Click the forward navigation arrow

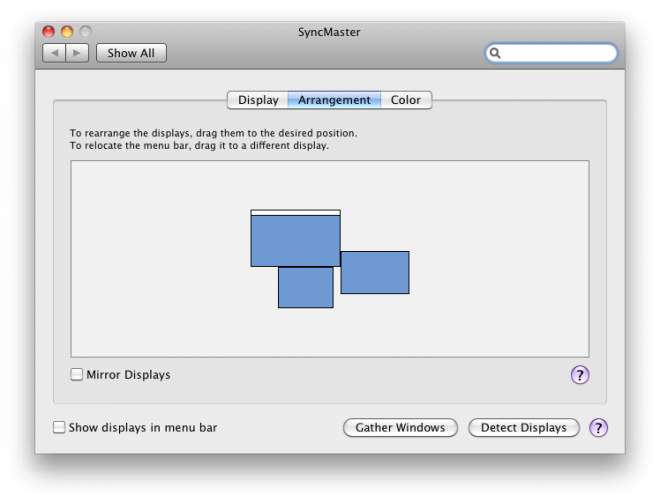point(77,52)
